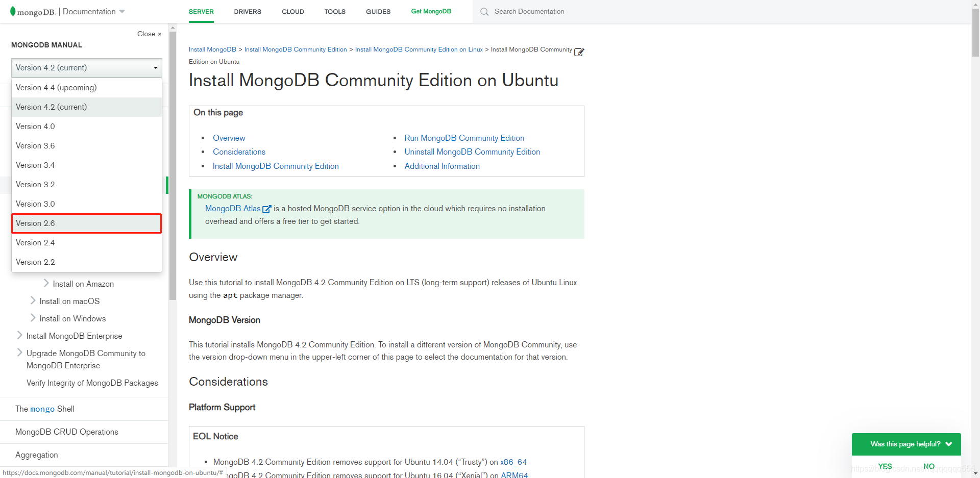Click the x86_64 link
Viewport: 980px width, 478px height.
pyautogui.click(x=513, y=462)
